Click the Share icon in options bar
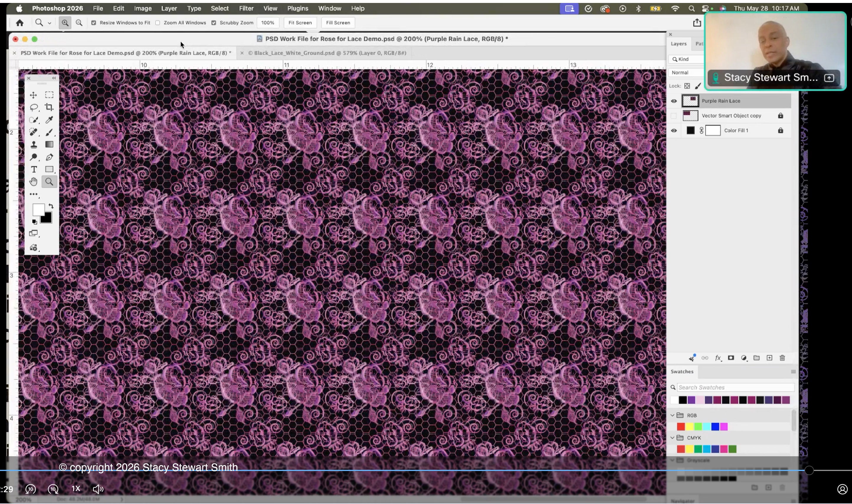 pos(697,23)
